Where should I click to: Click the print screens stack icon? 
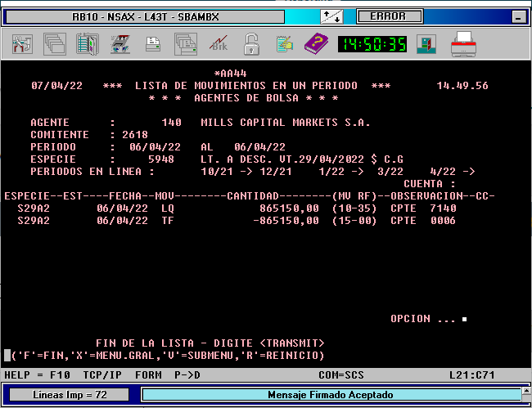tap(186, 44)
